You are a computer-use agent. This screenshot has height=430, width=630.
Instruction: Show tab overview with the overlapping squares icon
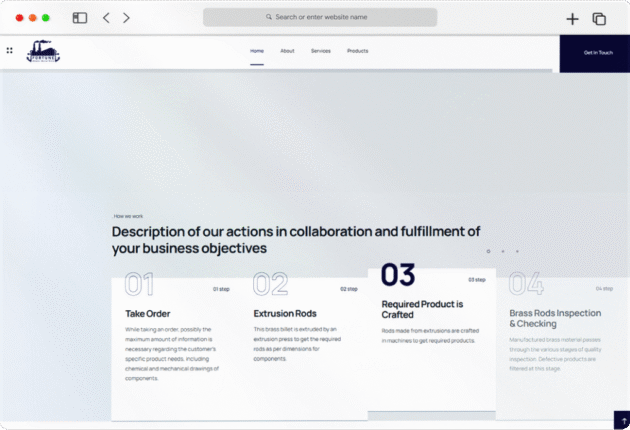click(x=599, y=18)
